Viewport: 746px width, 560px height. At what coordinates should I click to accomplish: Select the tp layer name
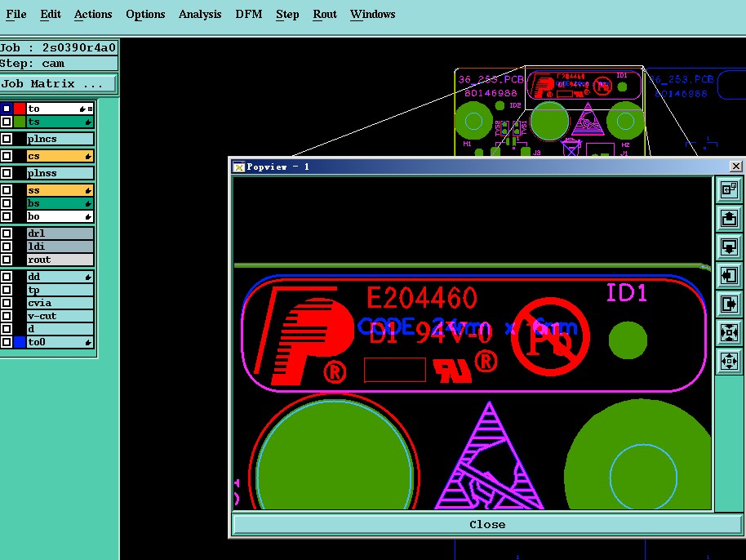pyautogui.click(x=60, y=290)
